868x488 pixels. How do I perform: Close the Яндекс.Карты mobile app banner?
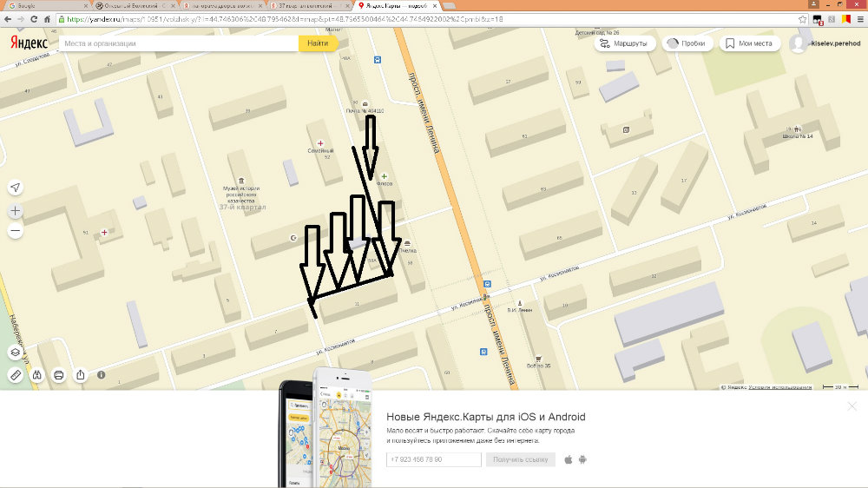852,406
